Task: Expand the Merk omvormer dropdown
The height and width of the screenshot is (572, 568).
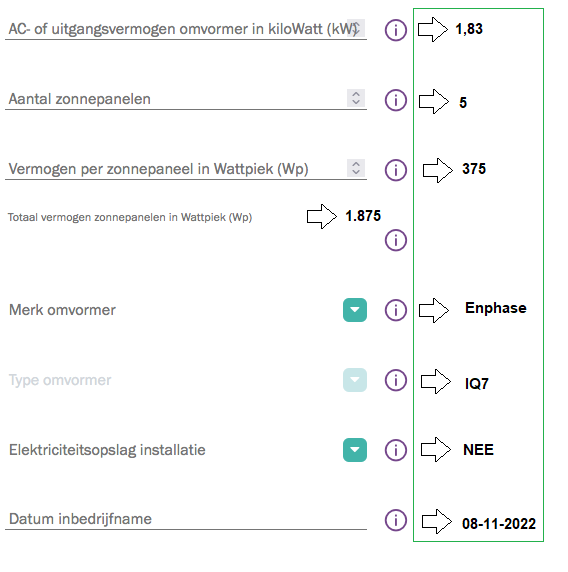Action: coord(355,310)
